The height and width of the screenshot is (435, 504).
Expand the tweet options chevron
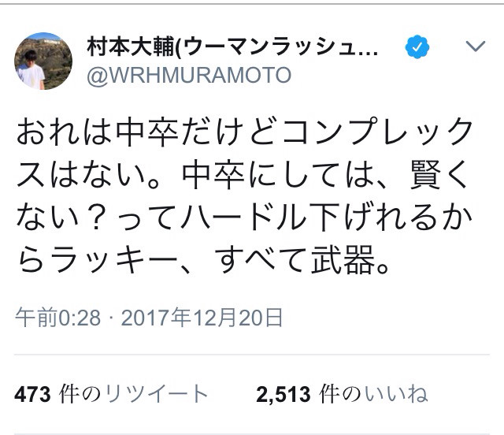pyautogui.click(x=476, y=46)
